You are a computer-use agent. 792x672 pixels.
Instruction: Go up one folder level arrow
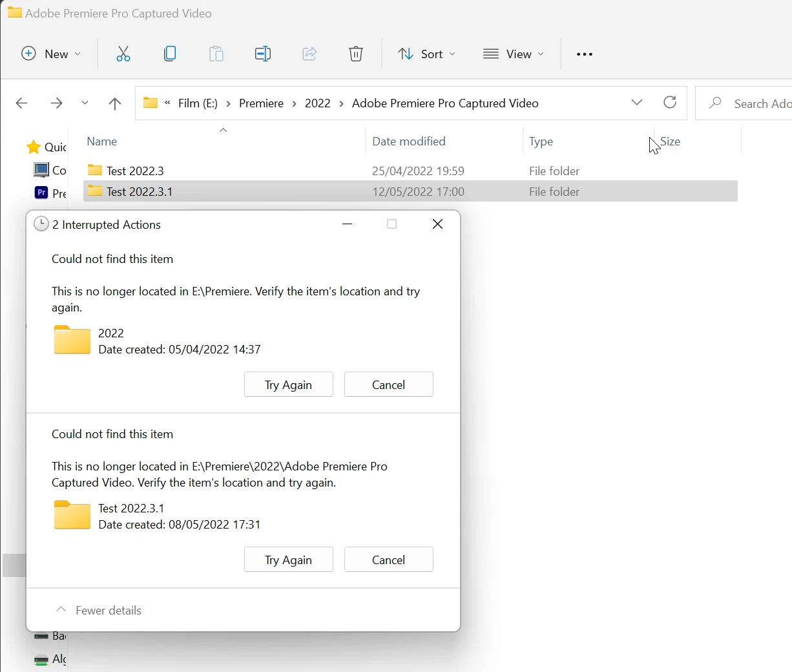click(x=115, y=103)
